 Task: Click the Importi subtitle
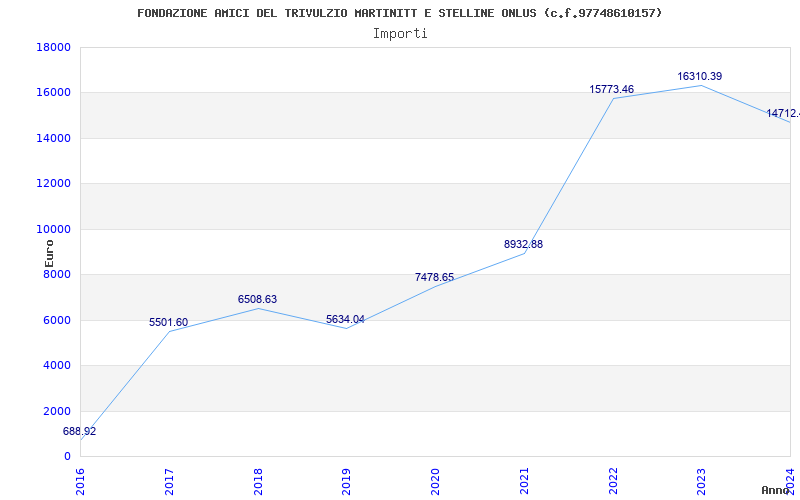pos(400,34)
